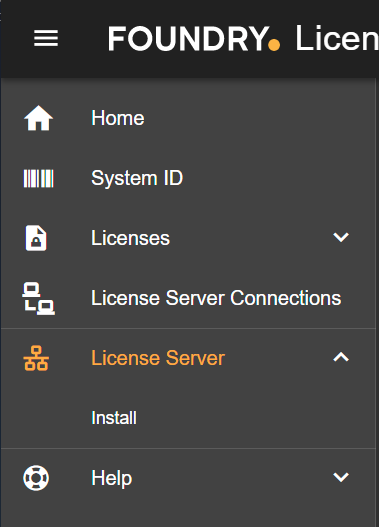Click the Licenses lock document icon
The image size is (379, 527).
tap(36, 238)
